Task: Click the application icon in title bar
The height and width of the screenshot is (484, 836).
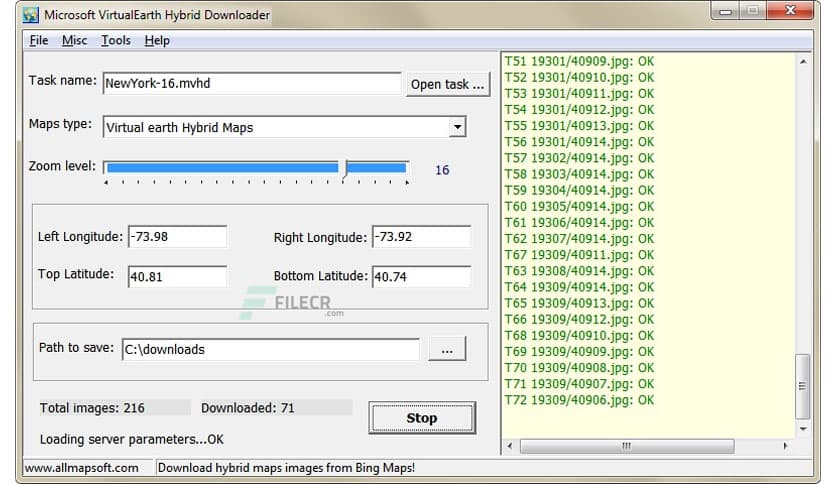Action: point(31,14)
